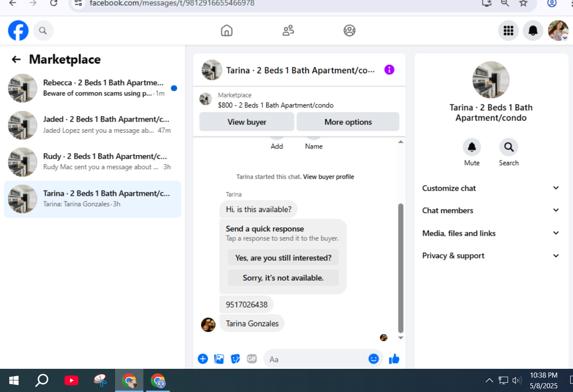Image resolution: width=573 pixels, height=392 pixels.
Task: Click the $800 Marketplace listing title
Action: coord(276,105)
